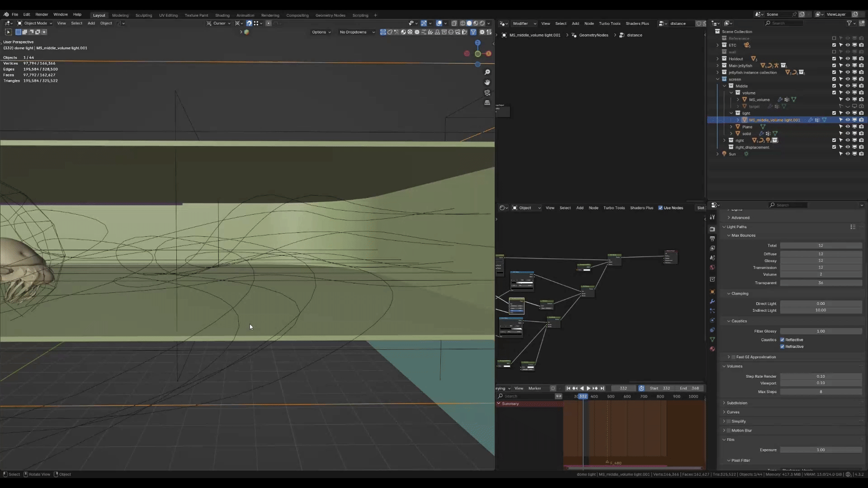Expand the ETC collection
The image size is (868, 488).
coord(717,45)
